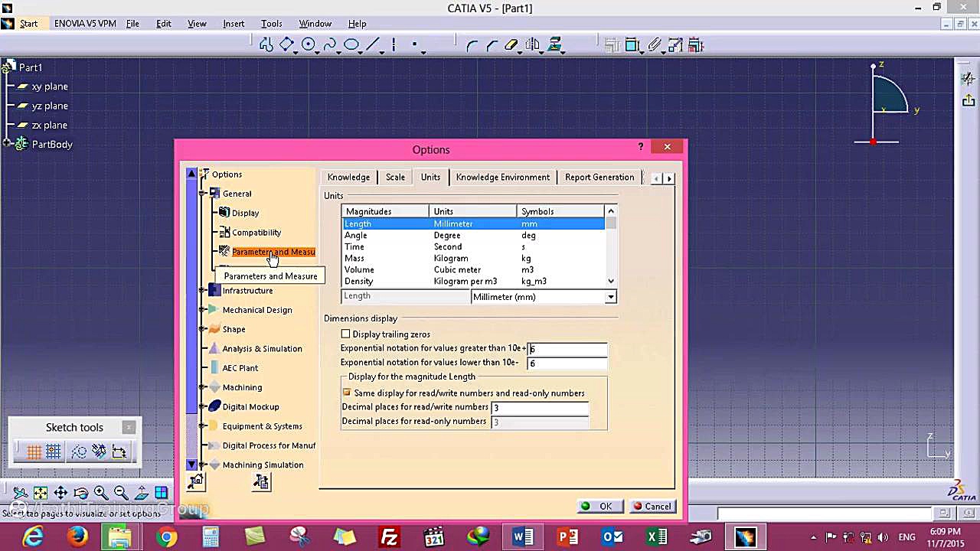Click exponential notation greater than 10e+ field
This screenshot has width=980, height=551.
pyautogui.click(x=567, y=349)
